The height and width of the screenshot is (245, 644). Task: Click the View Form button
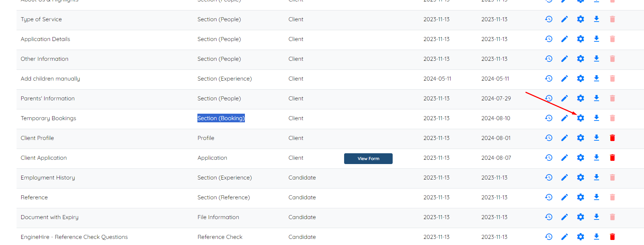tap(368, 159)
